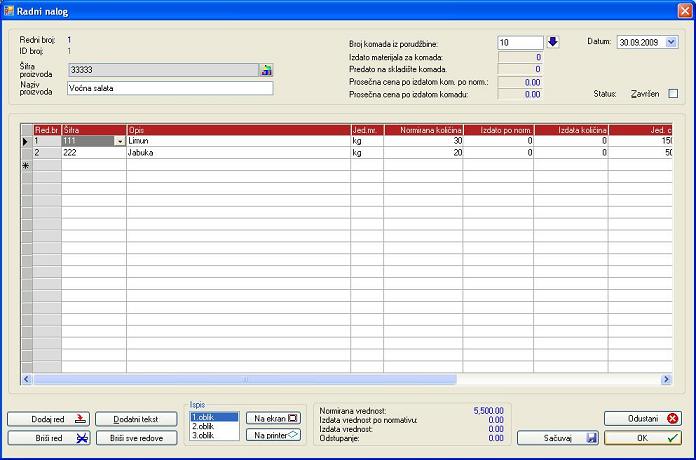Choose 3.oblik print format

click(x=214, y=436)
